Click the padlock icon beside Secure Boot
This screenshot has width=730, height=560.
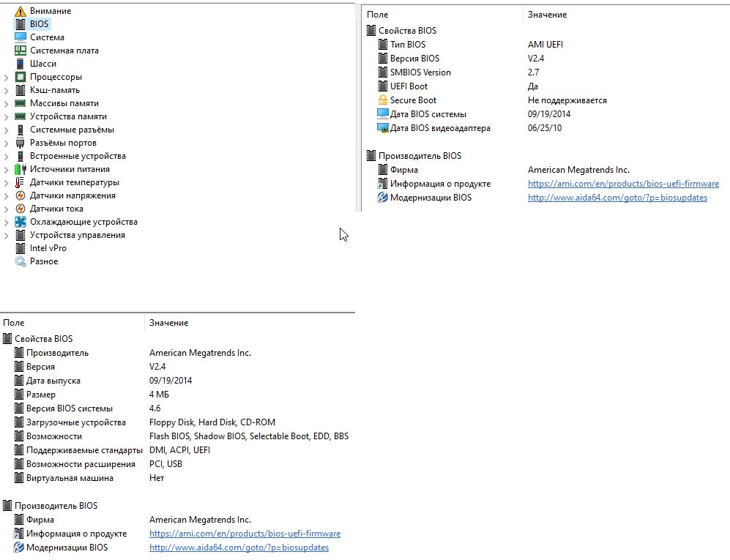pos(382,100)
